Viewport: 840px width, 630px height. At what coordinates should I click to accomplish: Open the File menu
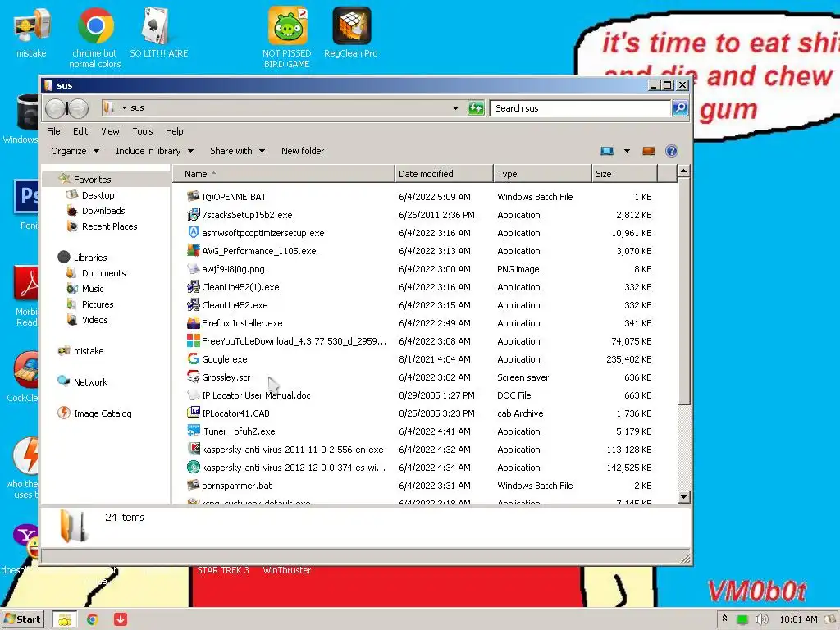[x=53, y=131]
